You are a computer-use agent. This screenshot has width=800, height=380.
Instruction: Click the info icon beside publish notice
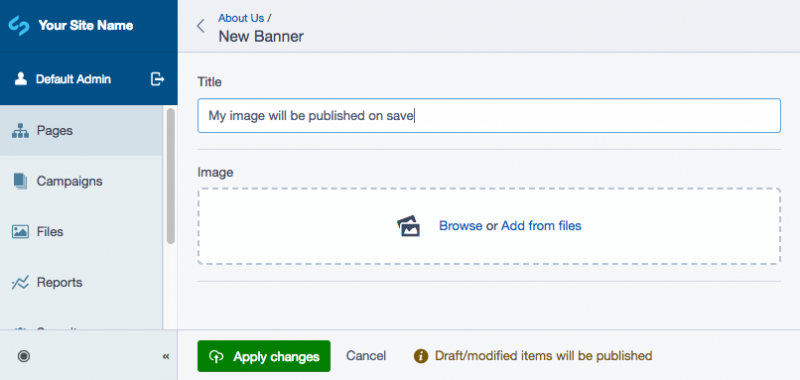click(x=420, y=356)
